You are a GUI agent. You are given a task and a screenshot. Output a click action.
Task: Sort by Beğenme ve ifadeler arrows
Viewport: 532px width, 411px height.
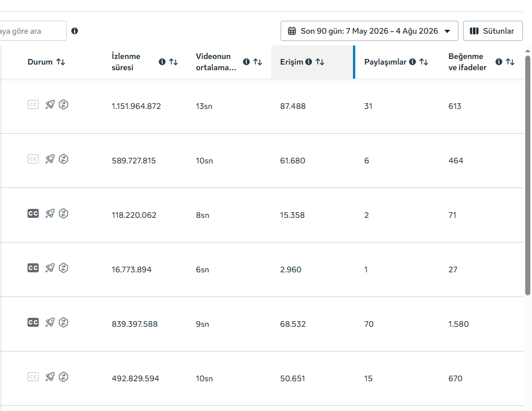pyautogui.click(x=510, y=62)
